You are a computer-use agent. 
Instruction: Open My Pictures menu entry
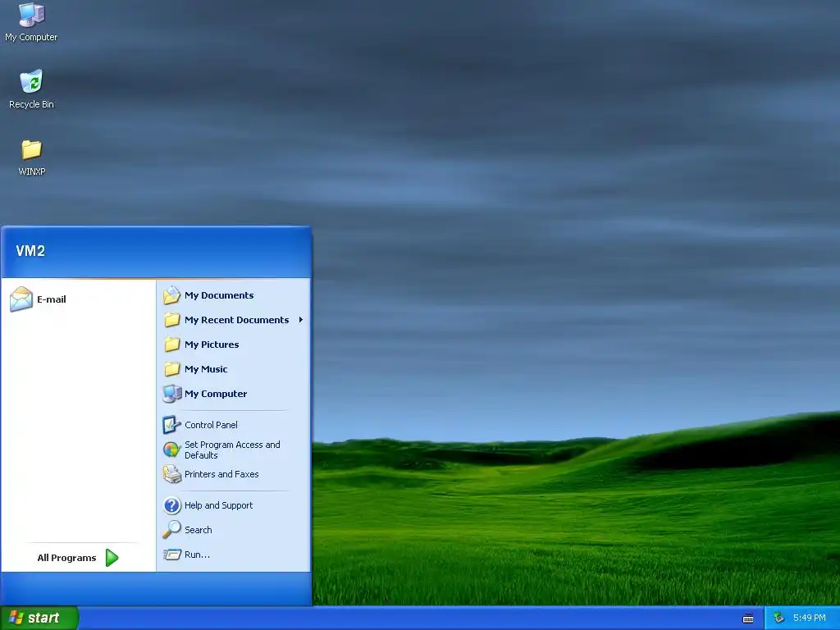click(235, 345)
